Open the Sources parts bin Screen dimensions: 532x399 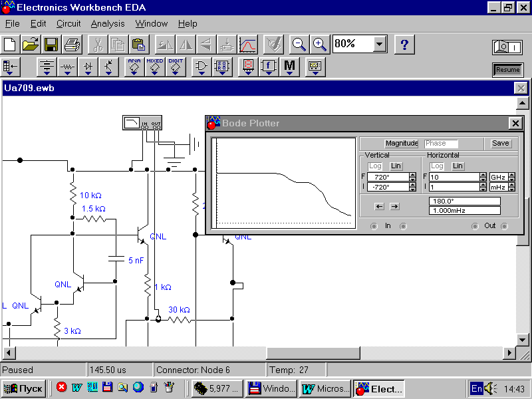click(x=47, y=67)
